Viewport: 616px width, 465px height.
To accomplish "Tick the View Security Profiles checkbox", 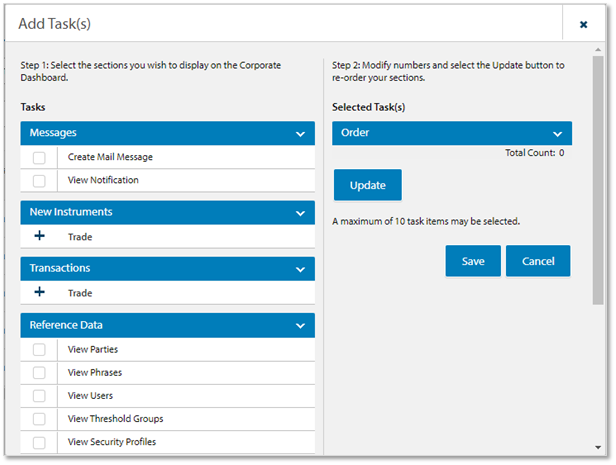I will tap(39, 442).
